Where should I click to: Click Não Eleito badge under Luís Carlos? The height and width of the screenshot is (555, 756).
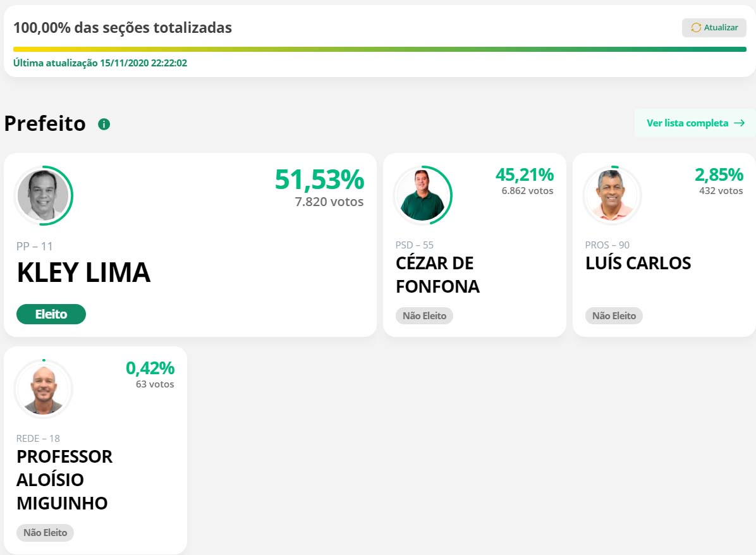pyautogui.click(x=614, y=316)
